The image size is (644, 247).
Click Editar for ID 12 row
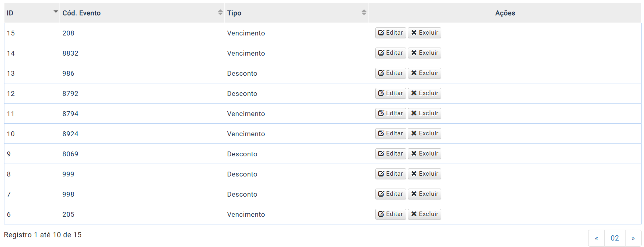(391, 93)
